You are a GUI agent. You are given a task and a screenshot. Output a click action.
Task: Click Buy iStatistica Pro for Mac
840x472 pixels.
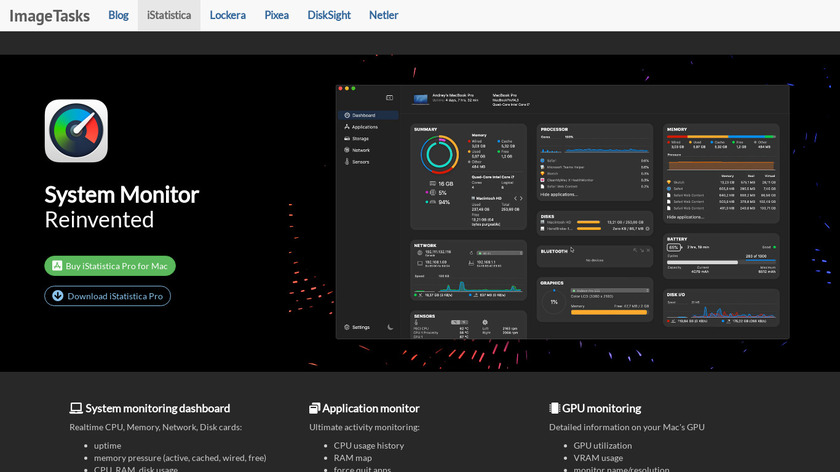tap(110, 266)
